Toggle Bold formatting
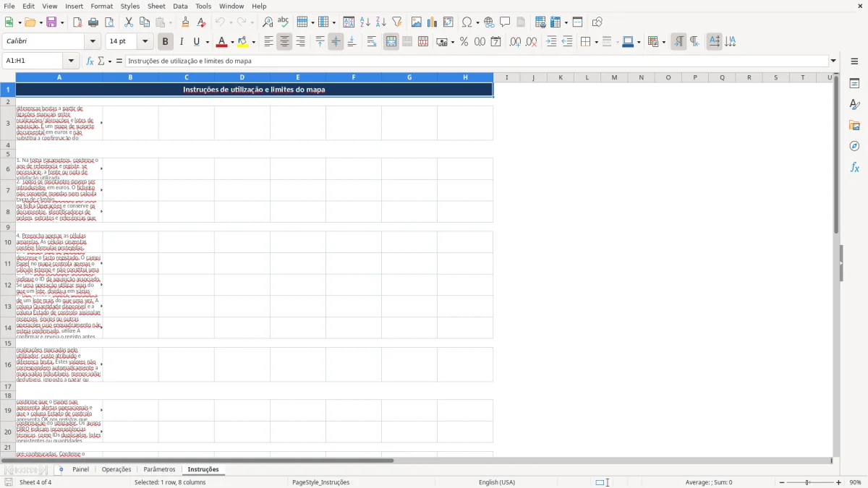 tap(166, 42)
